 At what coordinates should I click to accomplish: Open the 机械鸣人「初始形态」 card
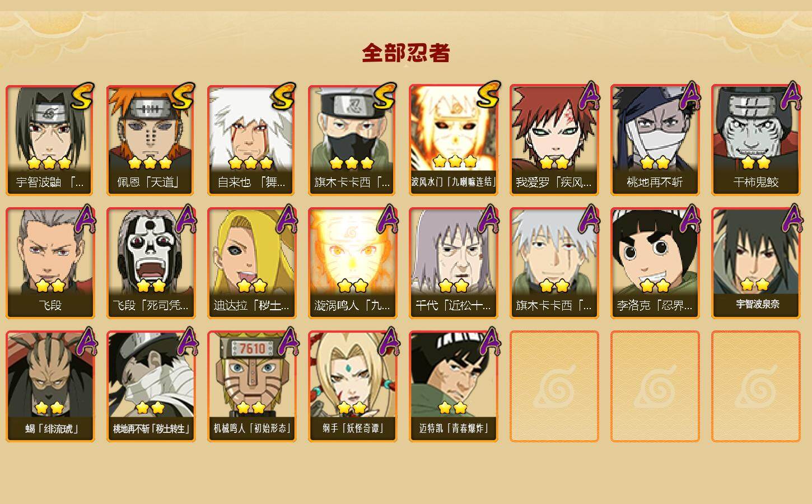click(x=251, y=386)
